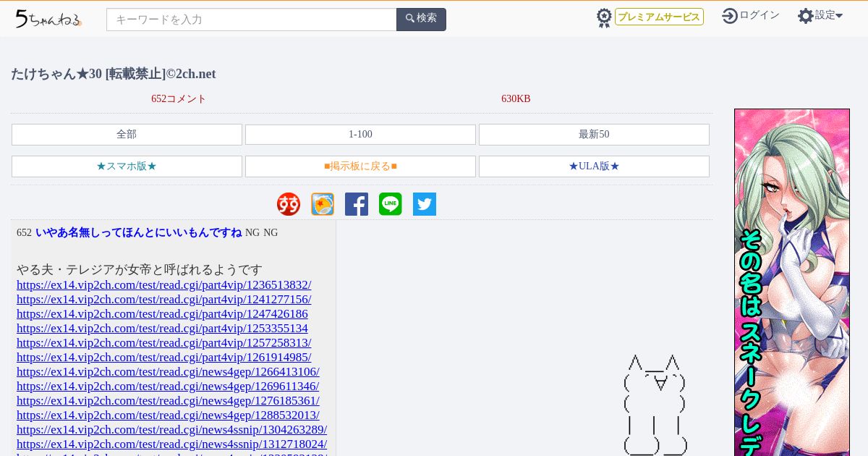Select text やる夫・テレジアが女帝と呼ばれるようです
Screen dimensions: 868x456
(140, 270)
